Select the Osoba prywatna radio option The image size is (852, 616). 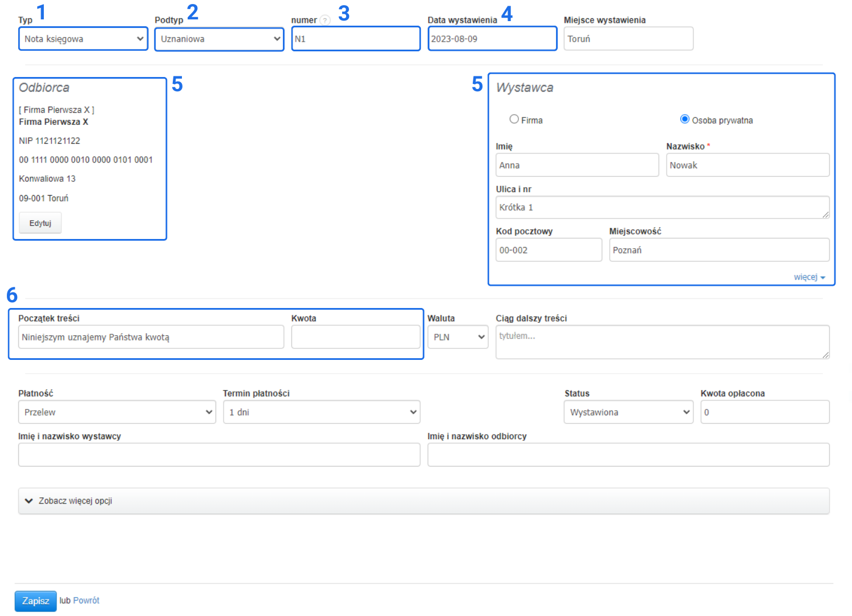tap(684, 119)
